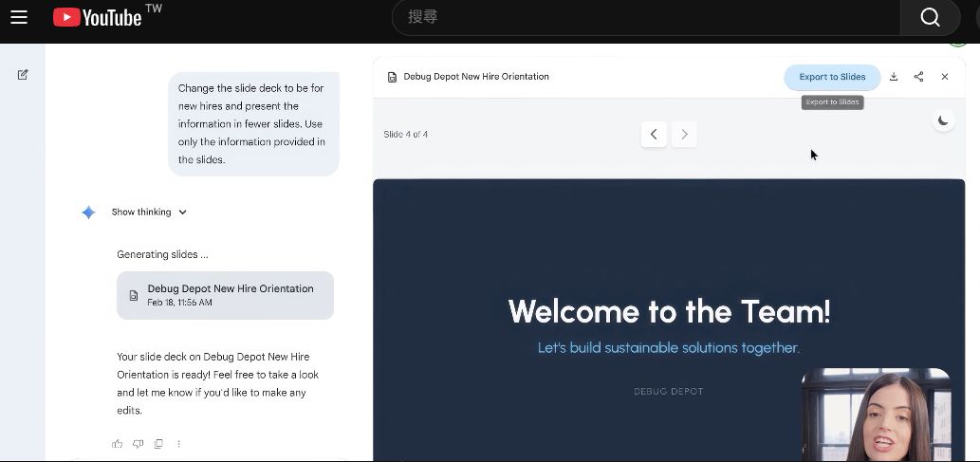Viewport: 980px width, 462px height.
Task: Copy the response text
Action: tap(158, 444)
